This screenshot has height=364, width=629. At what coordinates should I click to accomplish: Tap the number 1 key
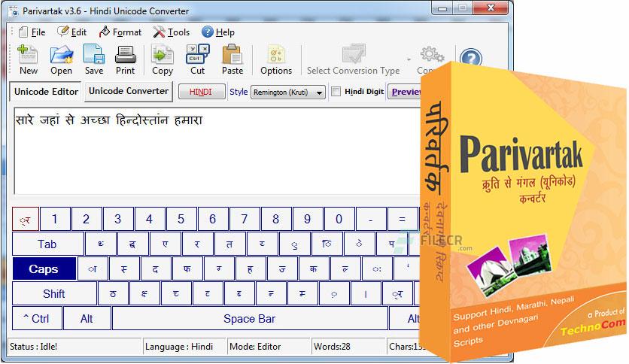pos(55,219)
